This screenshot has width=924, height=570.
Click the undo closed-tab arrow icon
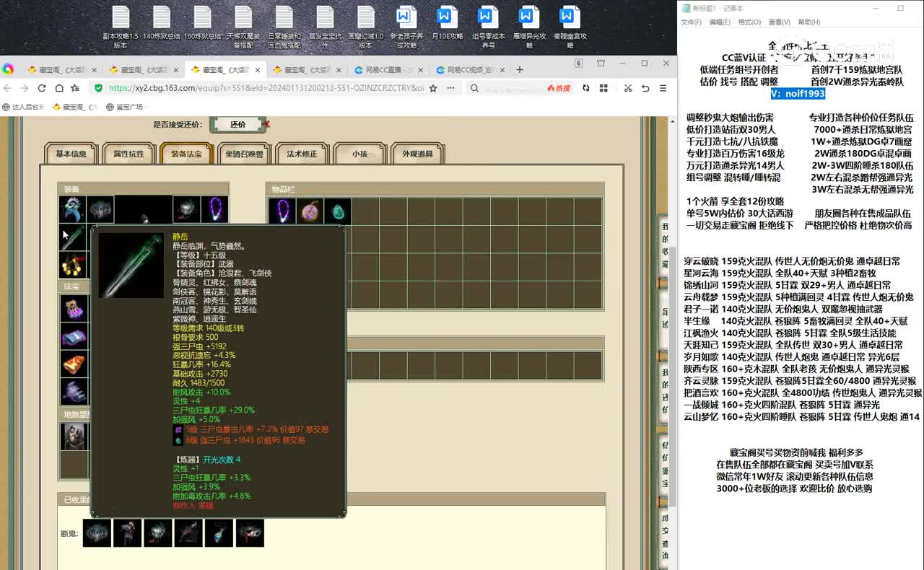pyautogui.click(x=645, y=88)
